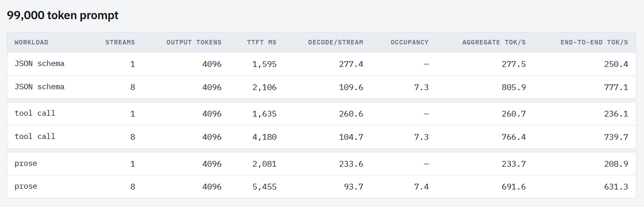Click end-to-end tok/s value 739.7

click(616, 137)
